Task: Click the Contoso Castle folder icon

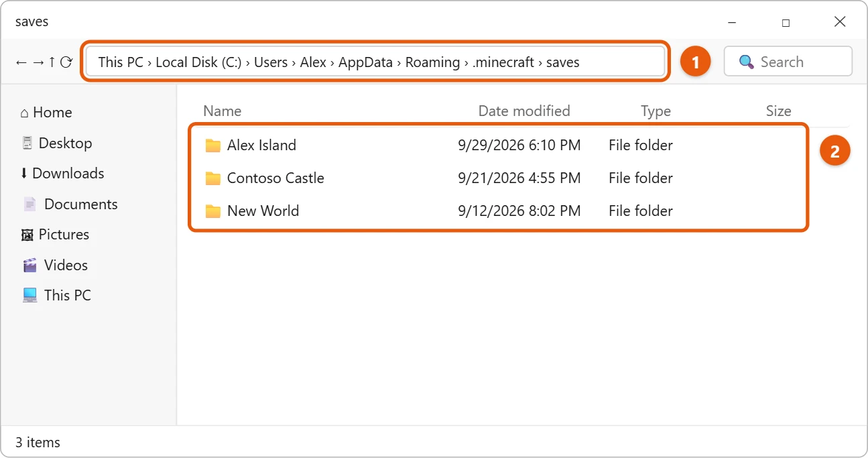Action: 213,178
